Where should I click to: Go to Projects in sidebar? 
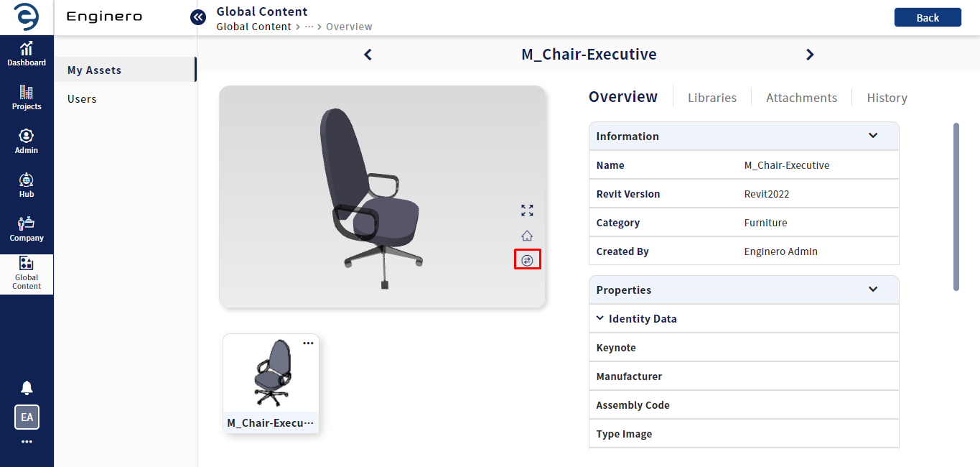pos(27,98)
